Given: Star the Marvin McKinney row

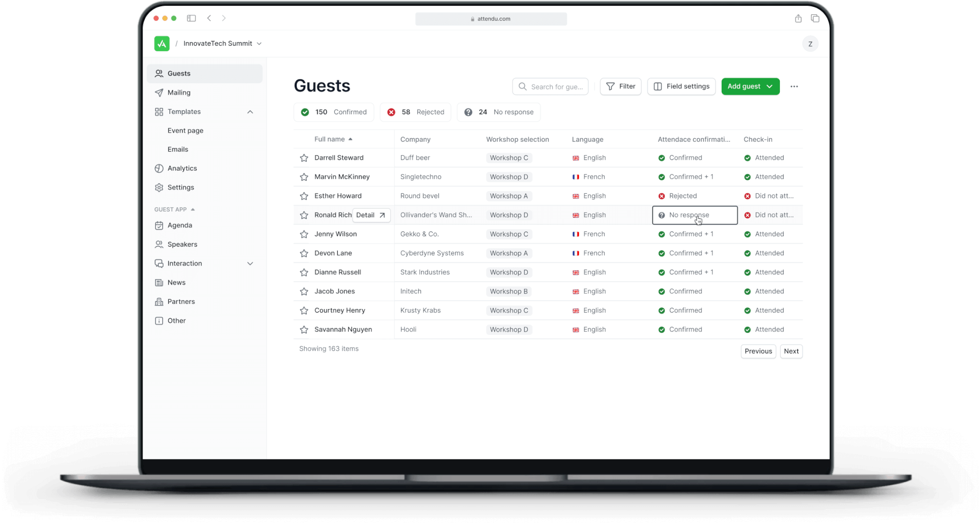Looking at the screenshot, I should pyautogui.click(x=304, y=177).
